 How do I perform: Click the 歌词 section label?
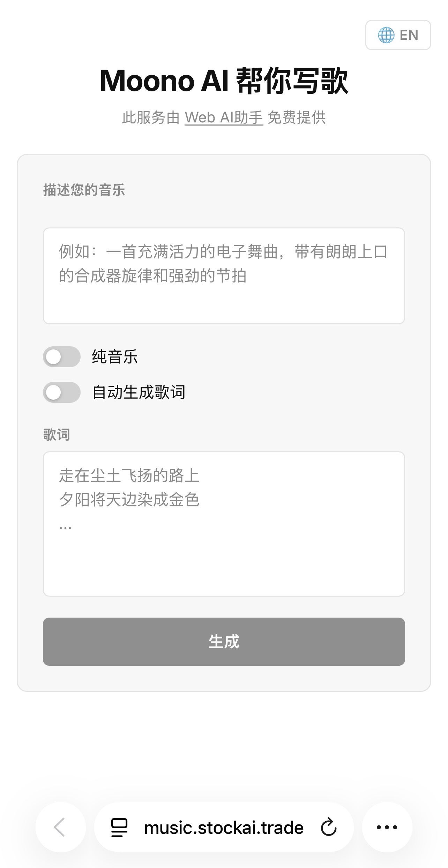point(57,435)
